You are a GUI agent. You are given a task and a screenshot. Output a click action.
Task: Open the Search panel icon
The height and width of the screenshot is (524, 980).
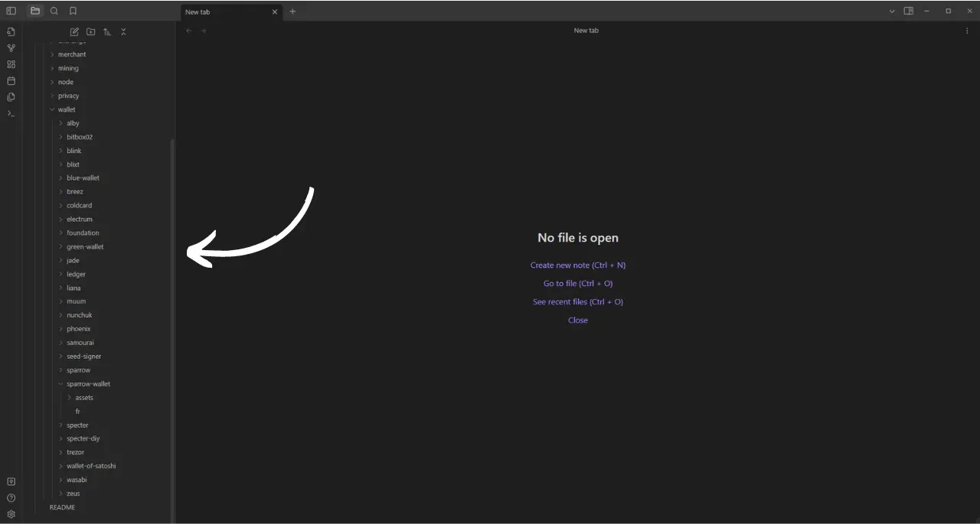(54, 11)
